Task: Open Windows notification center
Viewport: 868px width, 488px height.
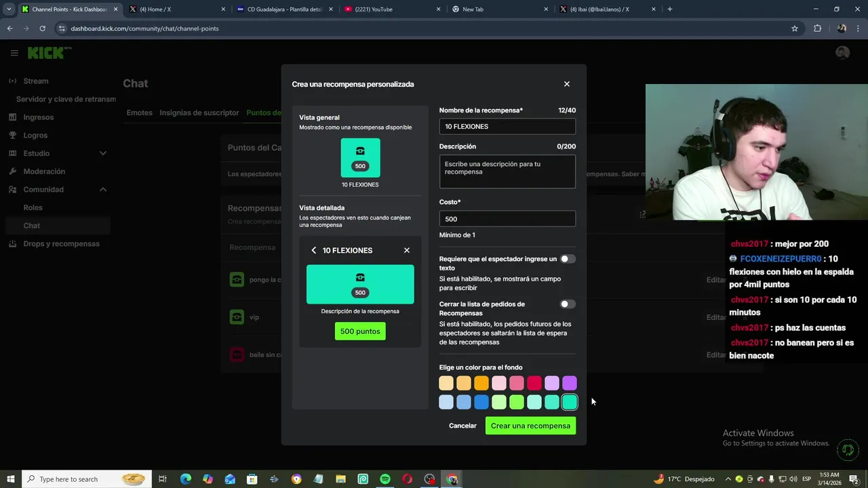Action: 854,479
